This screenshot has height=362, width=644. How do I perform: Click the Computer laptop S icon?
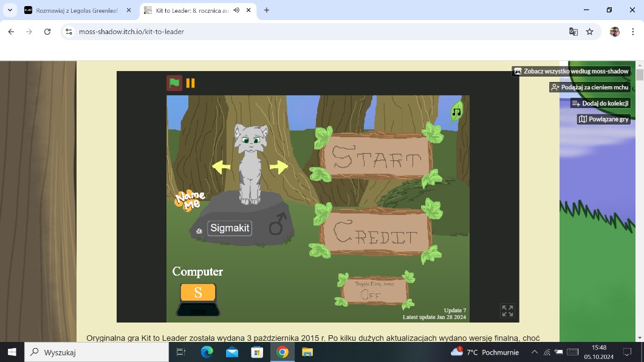[x=197, y=299]
